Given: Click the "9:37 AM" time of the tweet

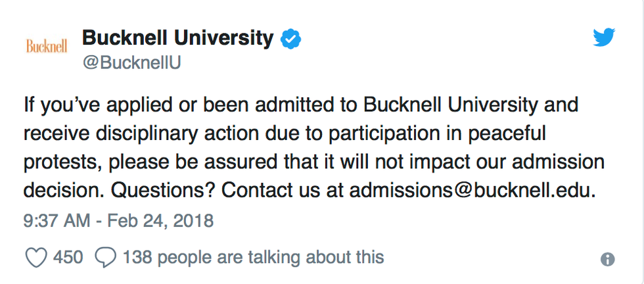Looking at the screenshot, I should click(x=55, y=220).
